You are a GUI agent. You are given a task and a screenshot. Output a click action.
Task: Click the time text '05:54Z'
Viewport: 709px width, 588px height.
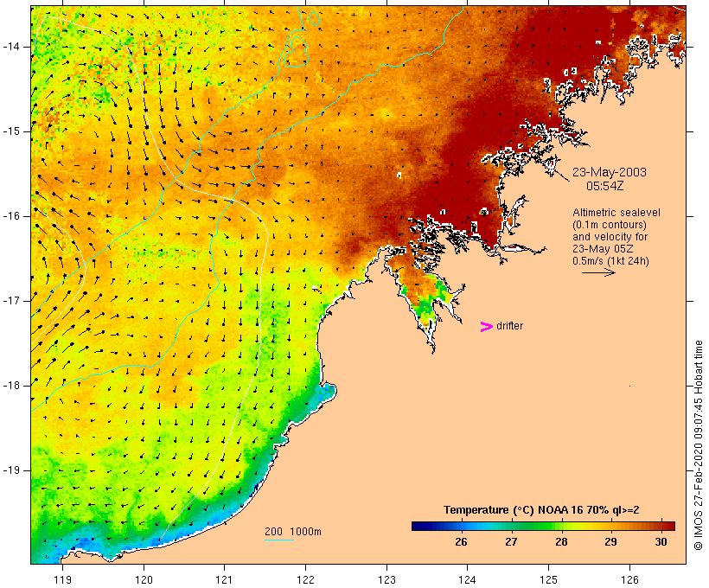[x=604, y=186]
